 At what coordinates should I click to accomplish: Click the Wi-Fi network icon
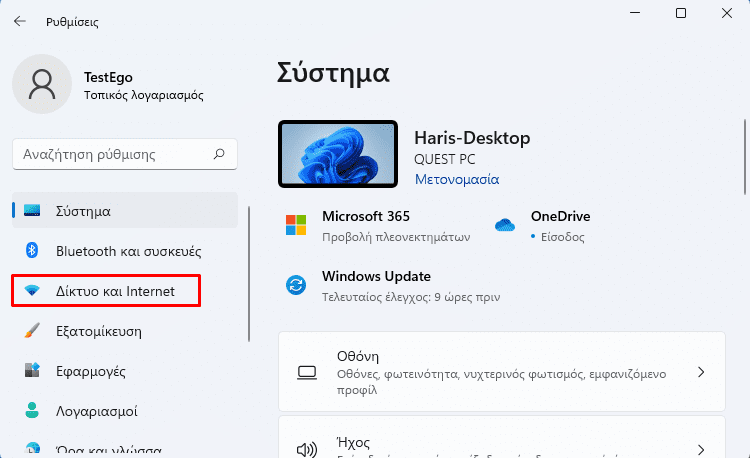[x=32, y=290]
